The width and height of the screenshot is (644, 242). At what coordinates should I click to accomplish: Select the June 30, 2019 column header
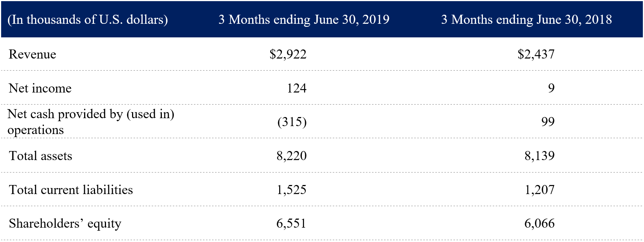304,20
